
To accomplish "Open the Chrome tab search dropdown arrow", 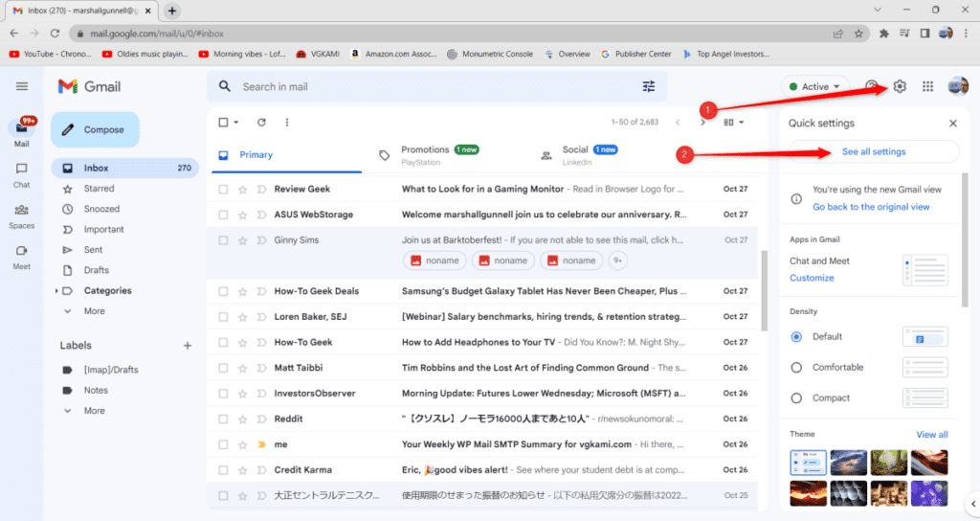I will [x=878, y=10].
